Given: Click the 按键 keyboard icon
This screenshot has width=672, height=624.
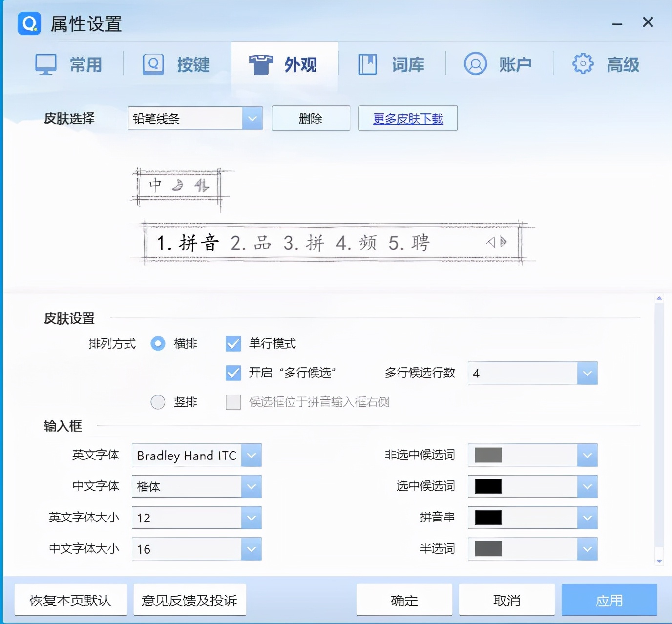Looking at the screenshot, I should [152, 63].
